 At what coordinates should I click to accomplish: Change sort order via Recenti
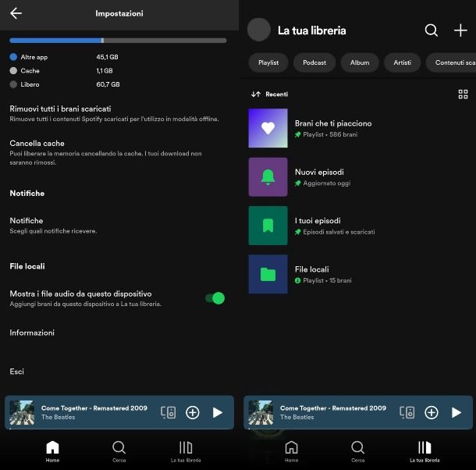click(x=269, y=94)
